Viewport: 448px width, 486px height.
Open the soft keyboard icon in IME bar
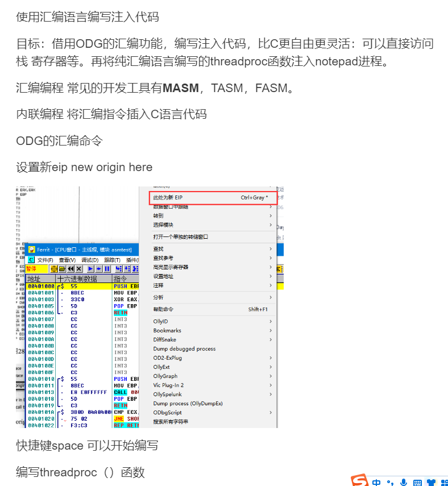(x=417, y=482)
